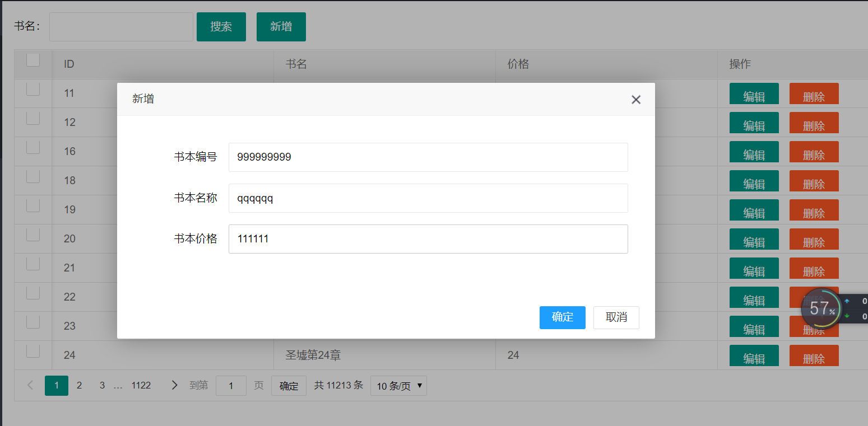Click 编辑 for row ID 19
Screen dimensions: 868x426
point(754,210)
